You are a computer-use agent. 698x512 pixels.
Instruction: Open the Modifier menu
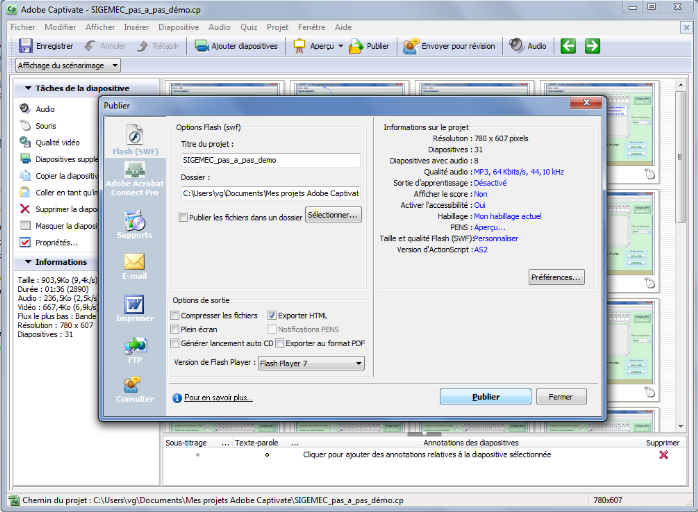60,27
